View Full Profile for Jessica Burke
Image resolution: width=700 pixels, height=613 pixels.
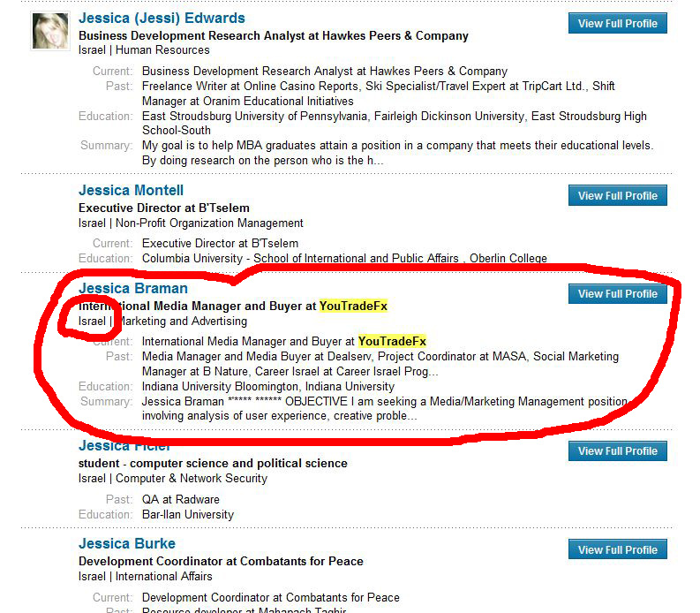pyautogui.click(x=617, y=549)
